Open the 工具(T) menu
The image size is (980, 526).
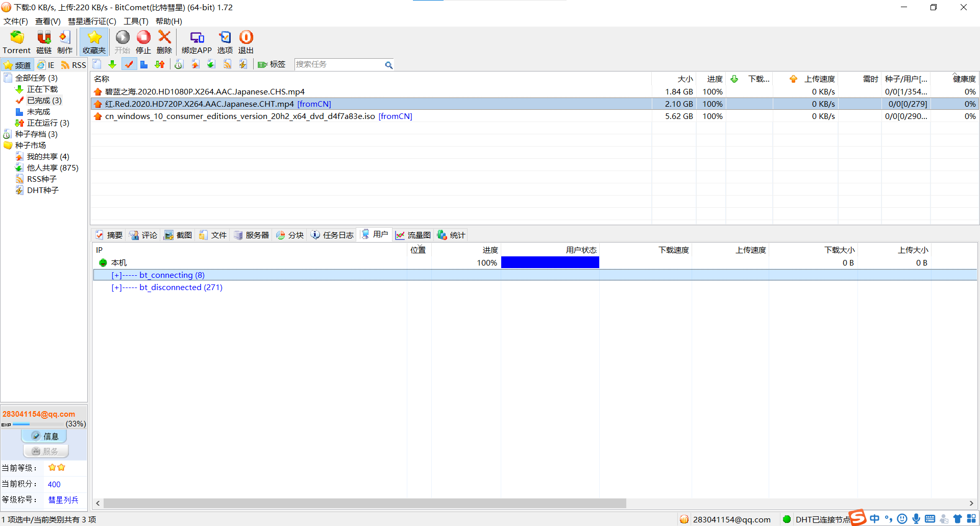click(x=136, y=21)
